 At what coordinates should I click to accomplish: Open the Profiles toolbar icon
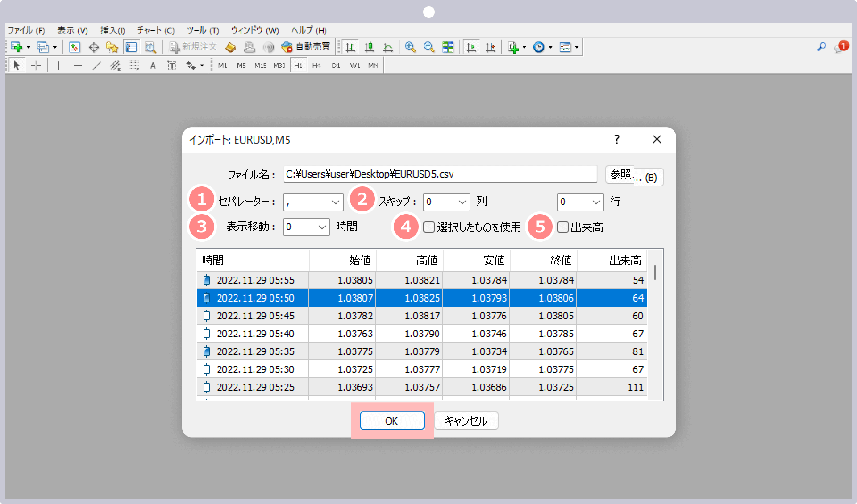click(x=43, y=47)
